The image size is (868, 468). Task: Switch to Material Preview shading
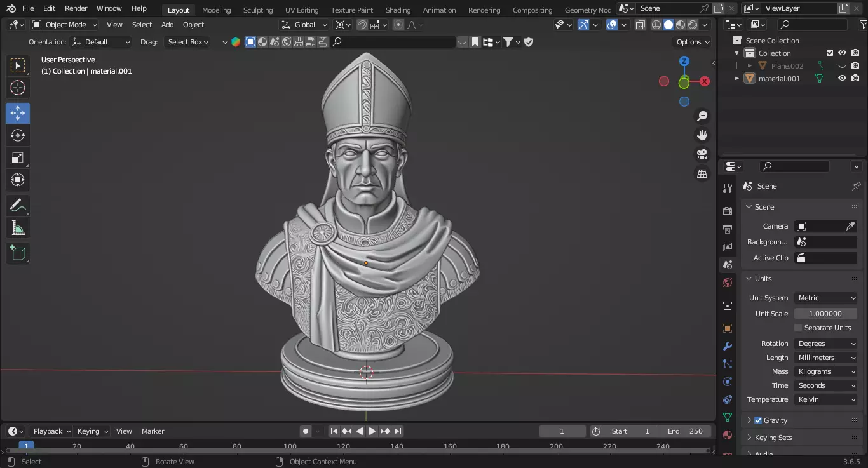pos(681,25)
